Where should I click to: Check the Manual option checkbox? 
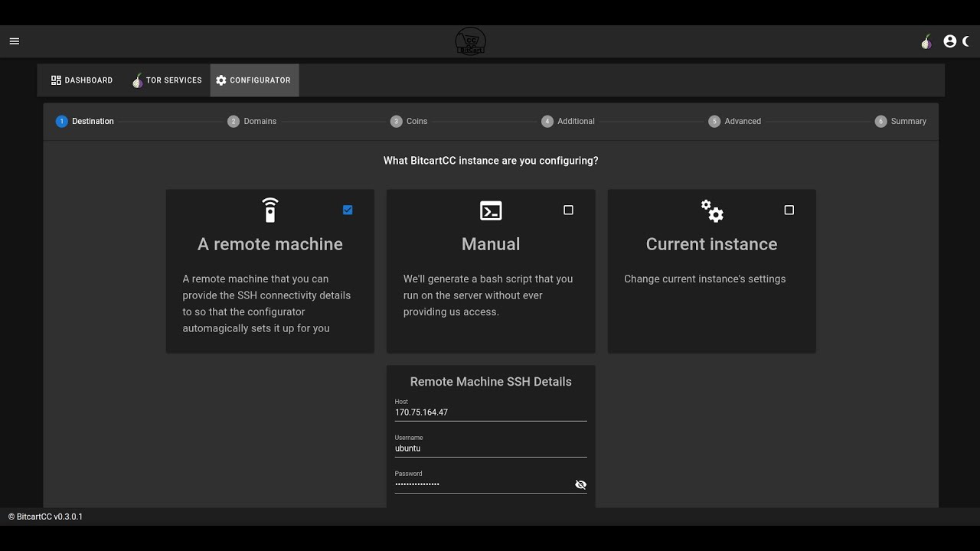(x=568, y=210)
